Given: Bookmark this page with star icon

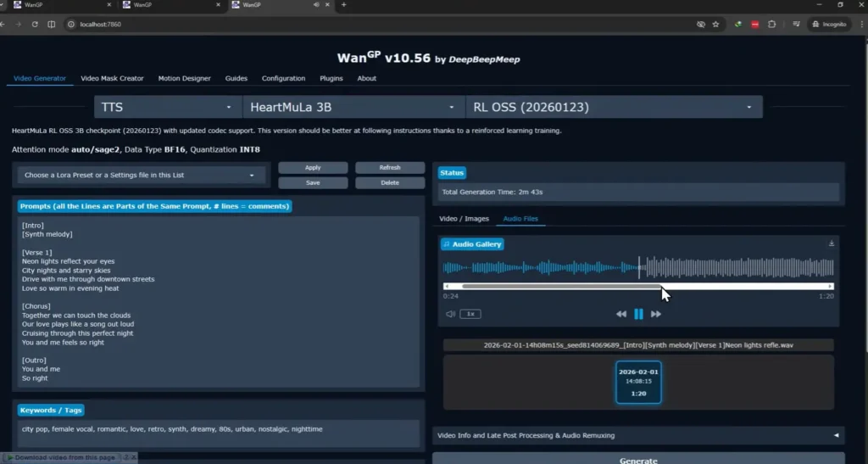Looking at the screenshot, I should 715,25.
